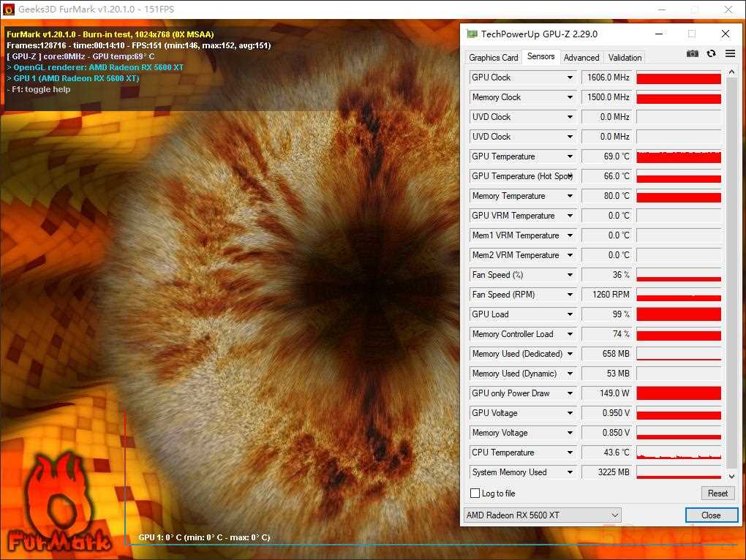The width and height of the screenshot is (746, 560).
Task: Open the GPU-Z hamburger menu
Action: pos(731,53)
